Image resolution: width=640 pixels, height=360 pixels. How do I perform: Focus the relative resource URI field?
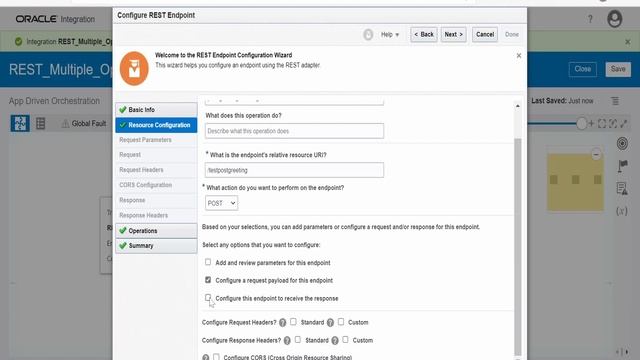(294, 170)
